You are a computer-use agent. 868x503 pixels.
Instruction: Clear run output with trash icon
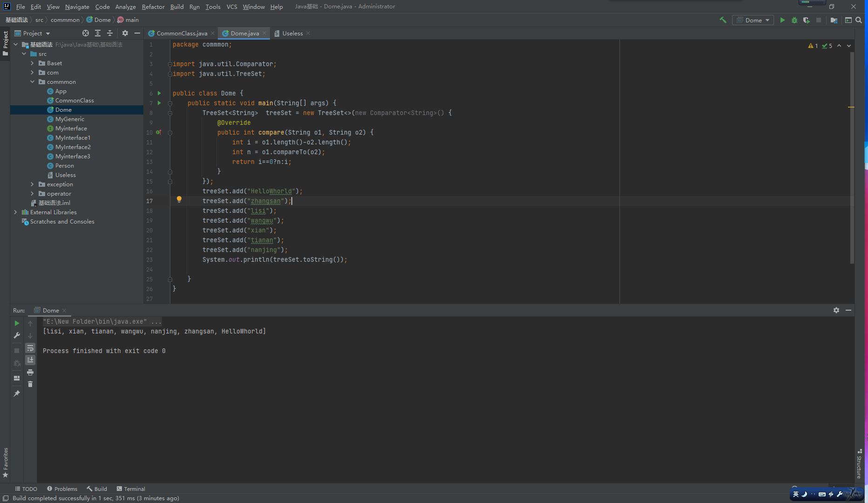(x=30, y=384)
